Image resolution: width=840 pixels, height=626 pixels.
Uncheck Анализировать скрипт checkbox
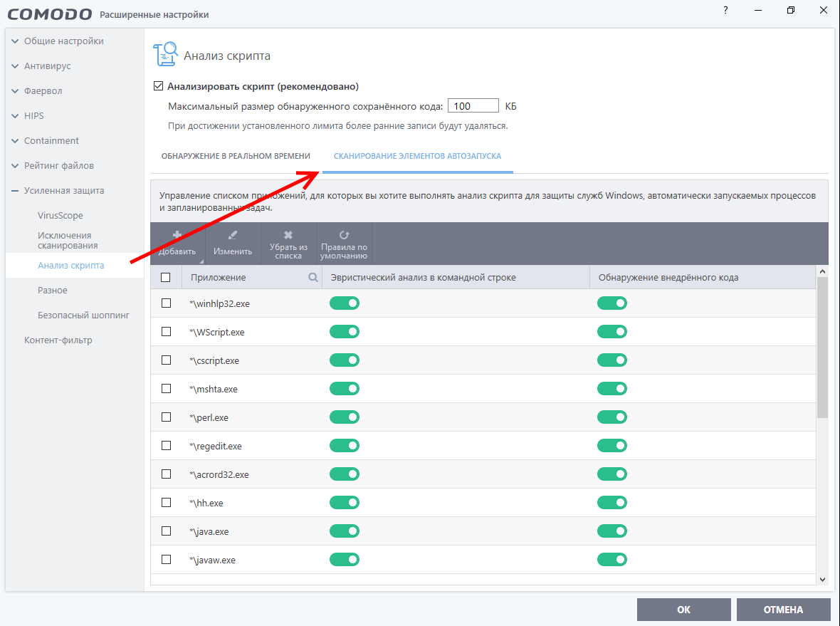pyautogui.click(x=159, y=87)
